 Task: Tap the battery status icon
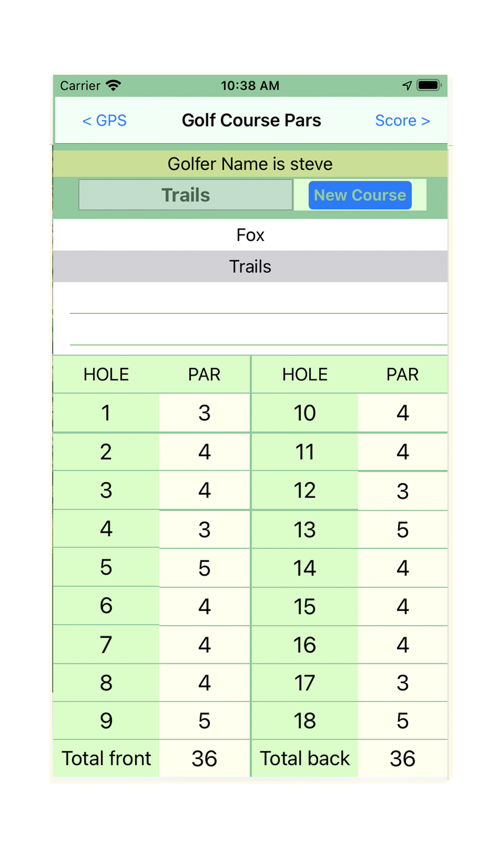[x=429, y=85]
